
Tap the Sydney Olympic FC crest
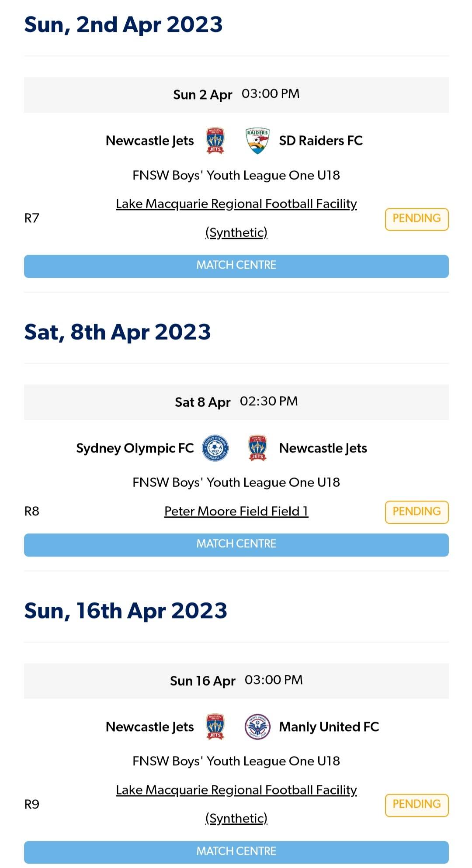215,448
